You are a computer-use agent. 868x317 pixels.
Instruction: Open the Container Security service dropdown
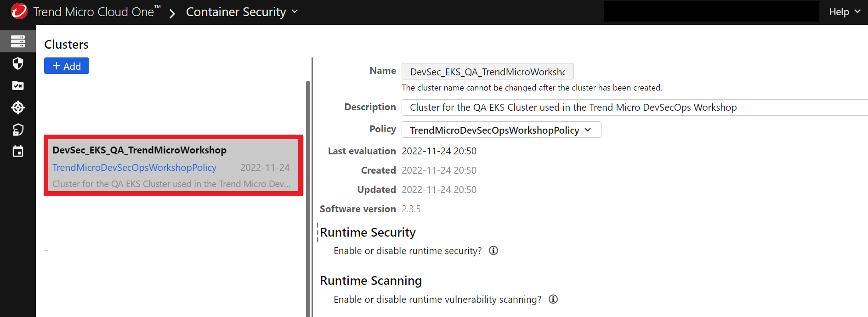point(242,12)
